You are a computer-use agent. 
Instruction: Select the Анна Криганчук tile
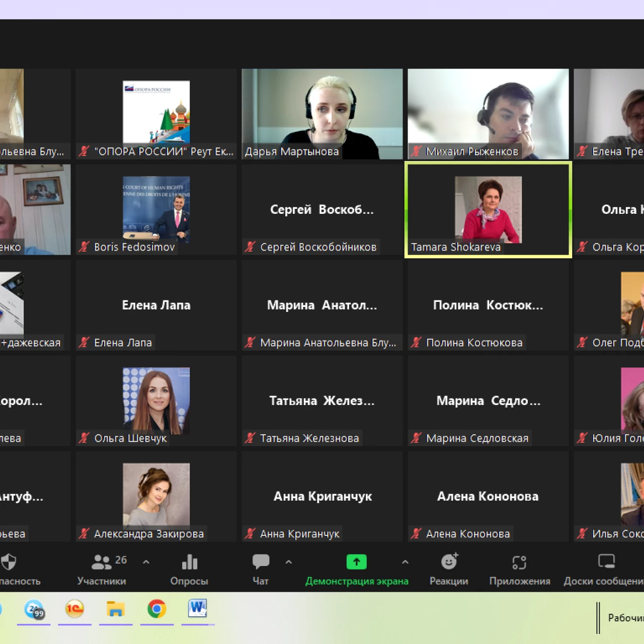pyautogui.click(x=322, y=497)
